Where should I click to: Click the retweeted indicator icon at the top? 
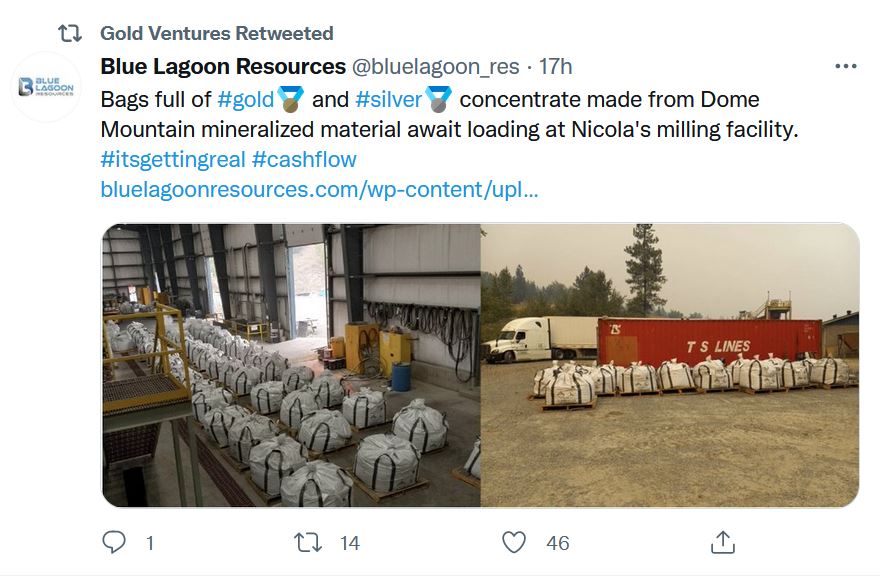click(x=69, y=33)
